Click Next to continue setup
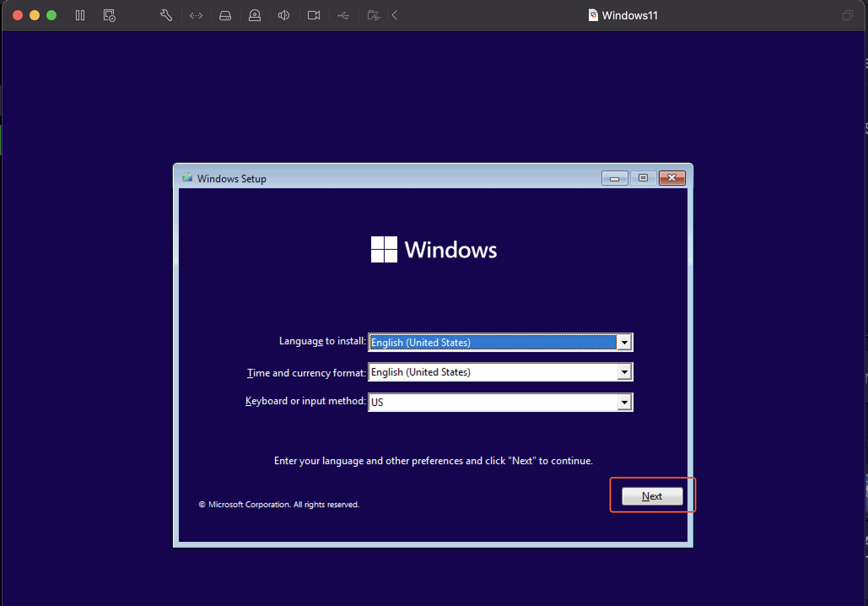Image resolution: width=868 pixels, height=606 pixels. [x=652, y=496]
